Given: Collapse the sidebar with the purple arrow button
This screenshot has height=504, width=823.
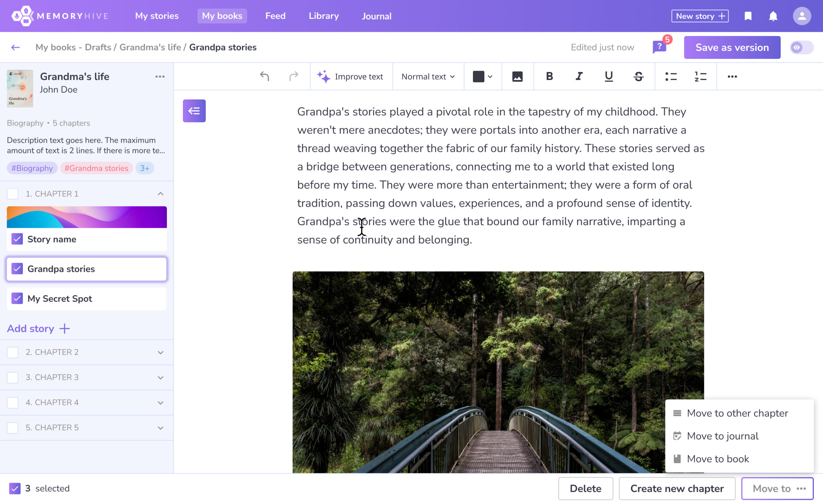Looking at the screenshot, I should [x=194, y=111].
